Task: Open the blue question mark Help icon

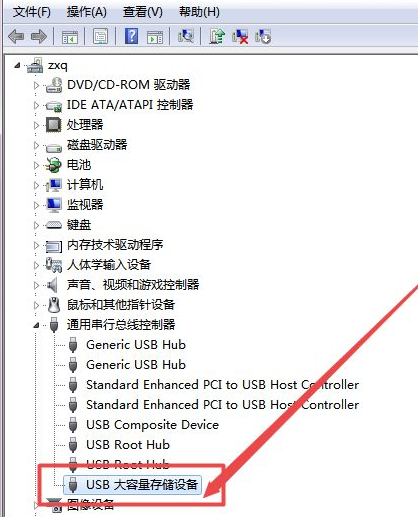Action: 132,36
